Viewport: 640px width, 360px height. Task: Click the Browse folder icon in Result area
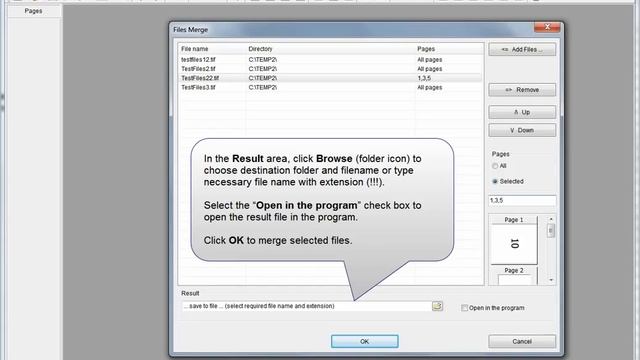pos(437,306)
